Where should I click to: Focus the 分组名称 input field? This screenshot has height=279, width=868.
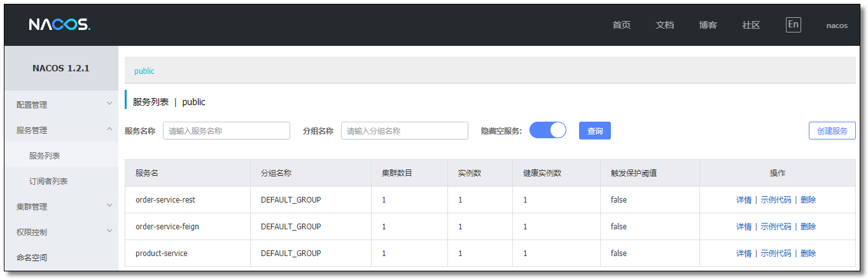tap(405, 131)
